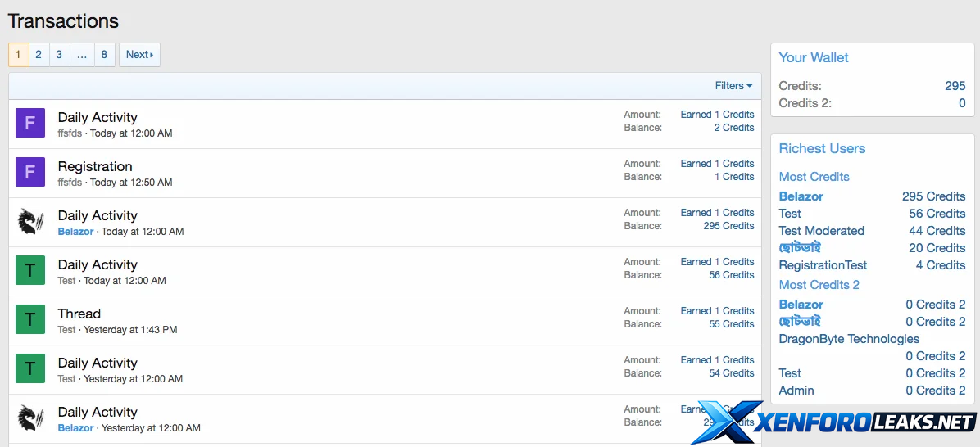This screenshot has width=980, height=447.
Task: Click the purple F avatar beside Registration
Action: click(x=30, y=173)
